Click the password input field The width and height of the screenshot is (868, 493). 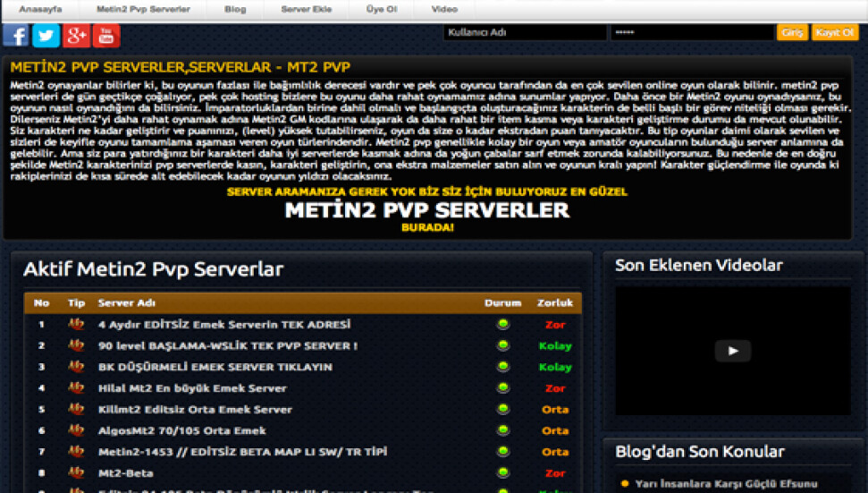pyautogui.click(x=691, y=32)
